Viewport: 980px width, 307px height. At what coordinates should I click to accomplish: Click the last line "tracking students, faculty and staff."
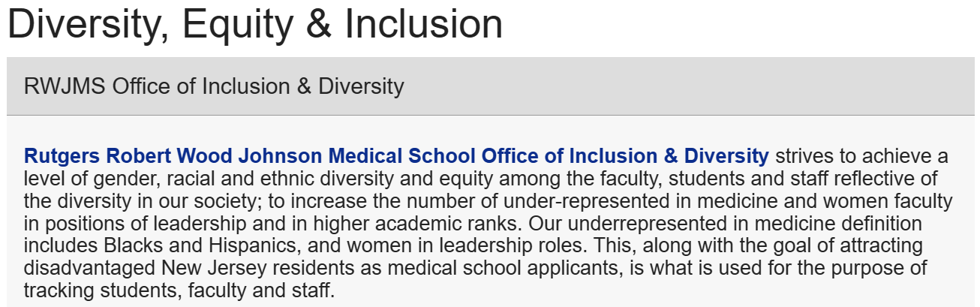(179, 290)
